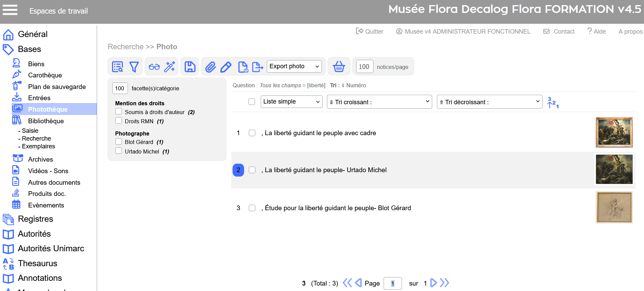Open the Export photo dropdown
This screenshot has width=644, height=291.
(294, 66)
